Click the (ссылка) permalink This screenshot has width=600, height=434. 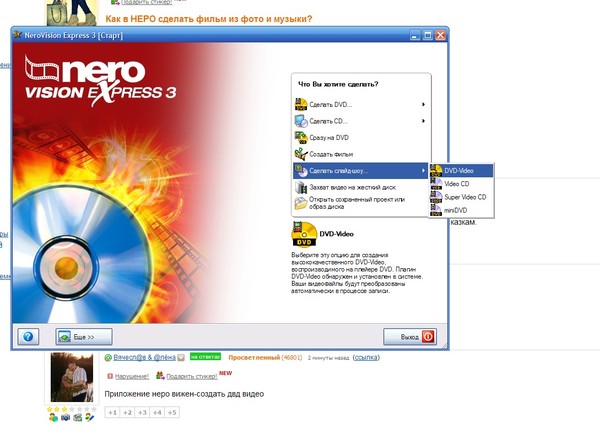click(x=366, y=357)
